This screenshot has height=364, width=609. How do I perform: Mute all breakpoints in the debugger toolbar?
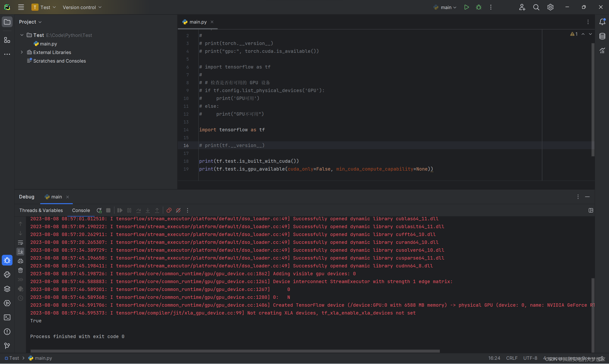178,211
